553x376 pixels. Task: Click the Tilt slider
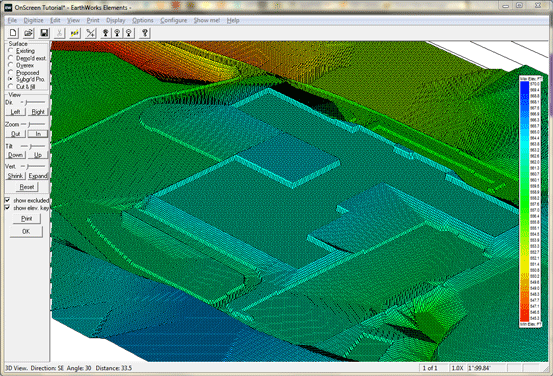[33, 146]
